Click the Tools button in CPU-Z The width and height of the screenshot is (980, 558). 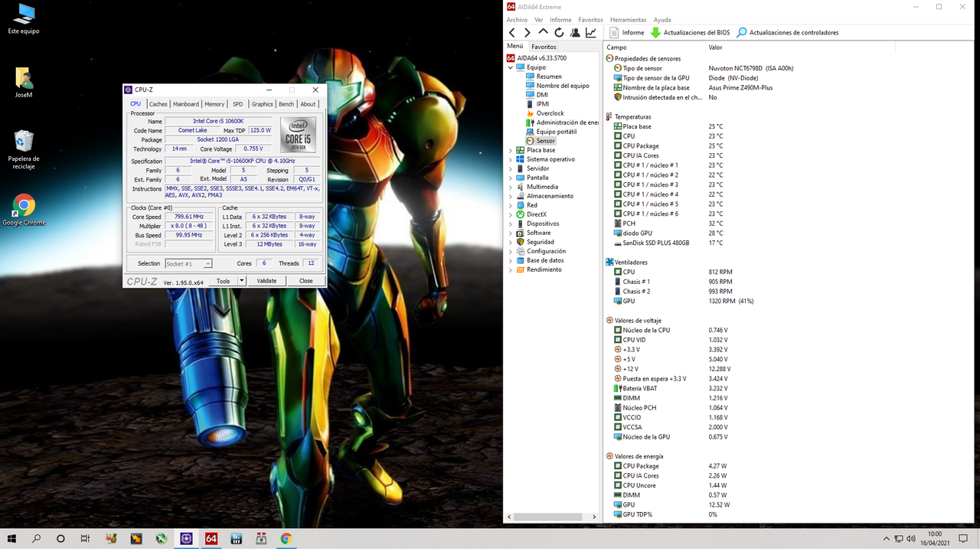tap(223, 281)
